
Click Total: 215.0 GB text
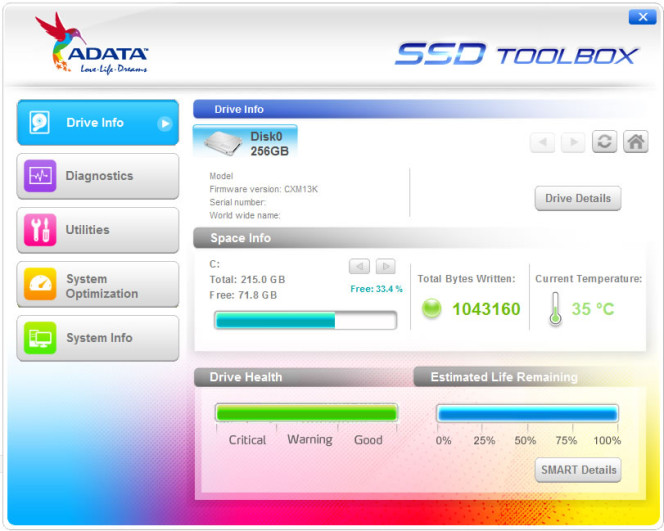click(x=247, y=279)
